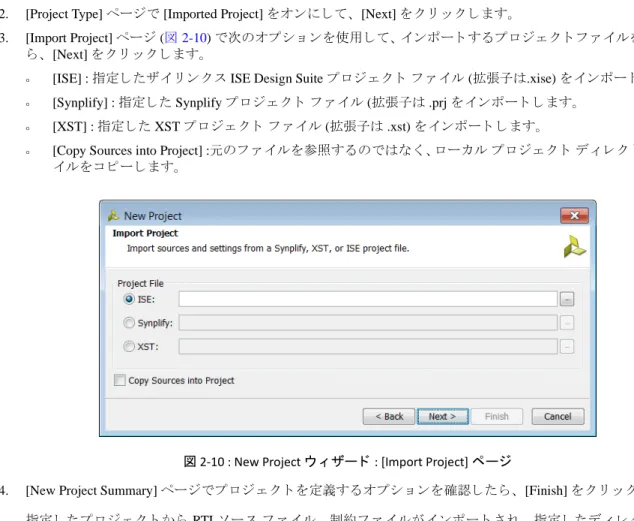634x521 pixels.
Task: Click the ISE project file path field
Action: click(368, 299)
